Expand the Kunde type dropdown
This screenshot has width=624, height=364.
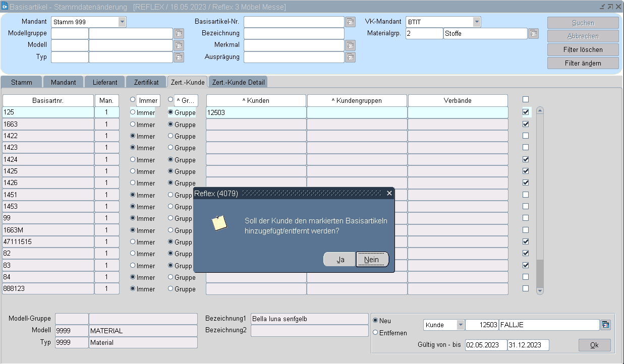pyautogui.click(x=460, y=325)
